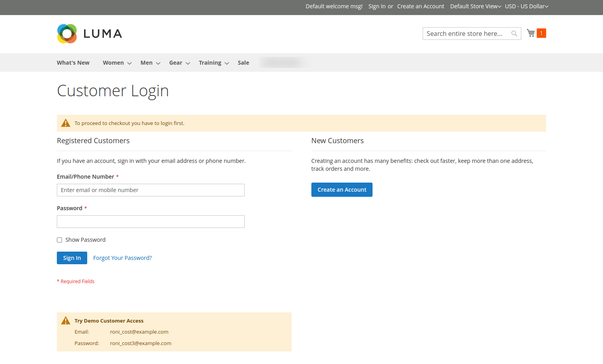Viewport: 603px width, 364px height.
Task: Expand the Men menu chevron
Action: (x=158, y=63)
